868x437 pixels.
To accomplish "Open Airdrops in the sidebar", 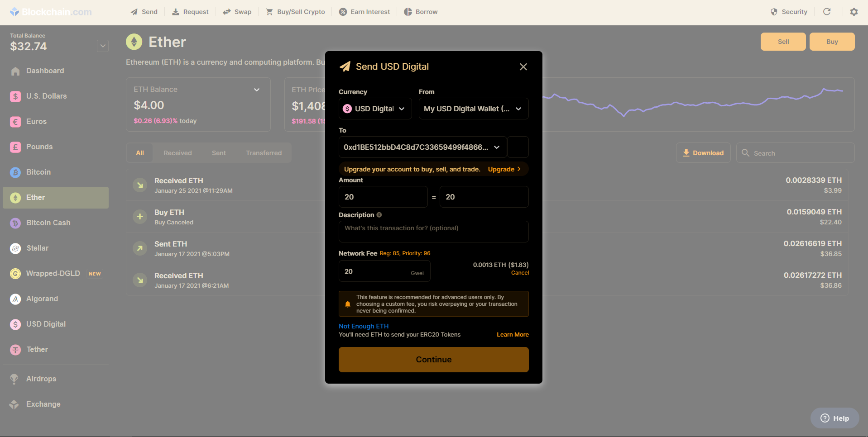I will [x=56, y=379].
